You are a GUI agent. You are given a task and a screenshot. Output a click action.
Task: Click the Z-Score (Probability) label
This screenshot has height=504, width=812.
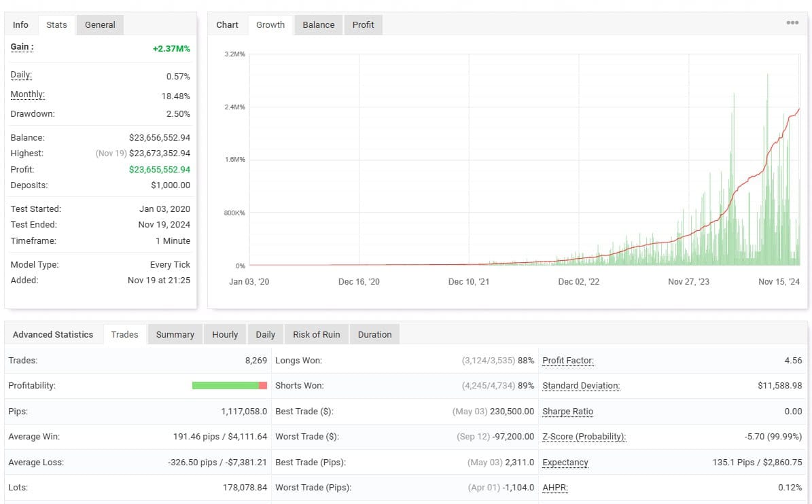click(x=584, y=436)
